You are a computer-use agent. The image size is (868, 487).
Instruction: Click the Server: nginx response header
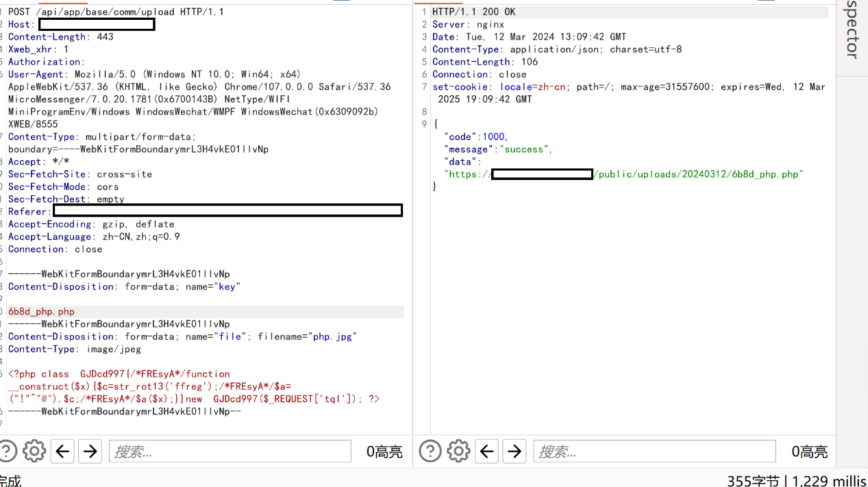pyautogui.click(x=468, y=25)
